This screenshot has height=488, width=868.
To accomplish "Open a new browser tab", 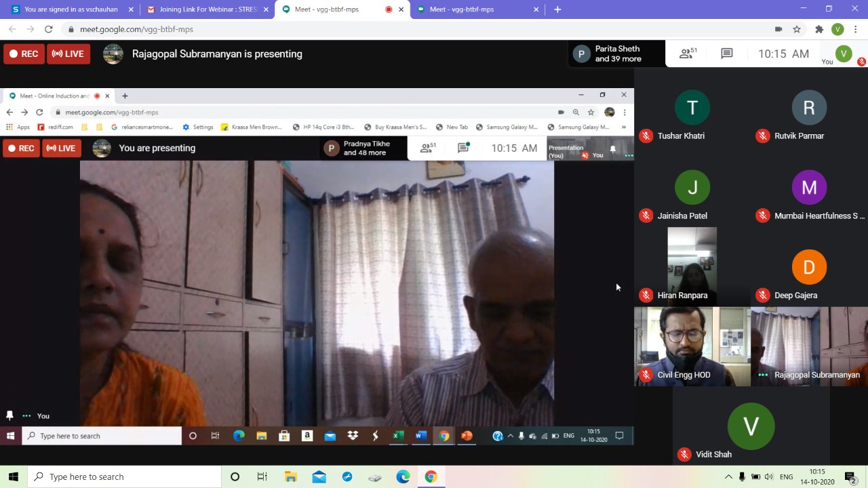I will [557, 9].
